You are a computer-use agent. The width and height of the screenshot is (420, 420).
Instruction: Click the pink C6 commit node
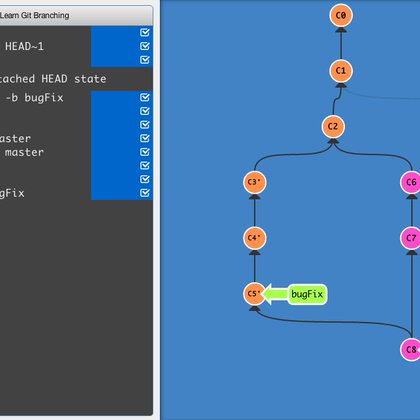[410, 182]
